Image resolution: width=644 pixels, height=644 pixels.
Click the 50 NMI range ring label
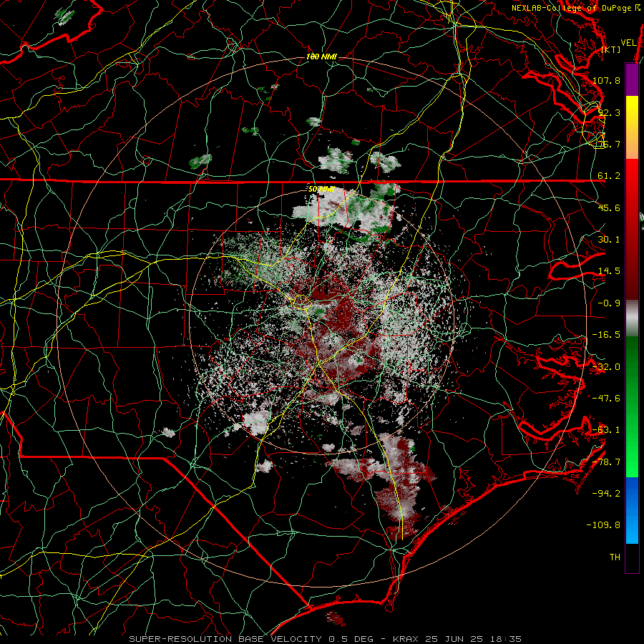tap(321, 190)
